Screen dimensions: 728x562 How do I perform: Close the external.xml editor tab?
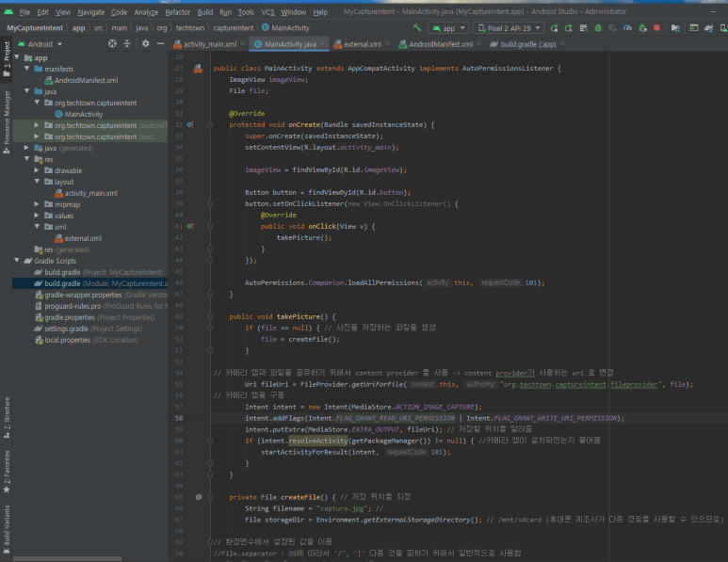pyautogui.click(x=388, y=44)
